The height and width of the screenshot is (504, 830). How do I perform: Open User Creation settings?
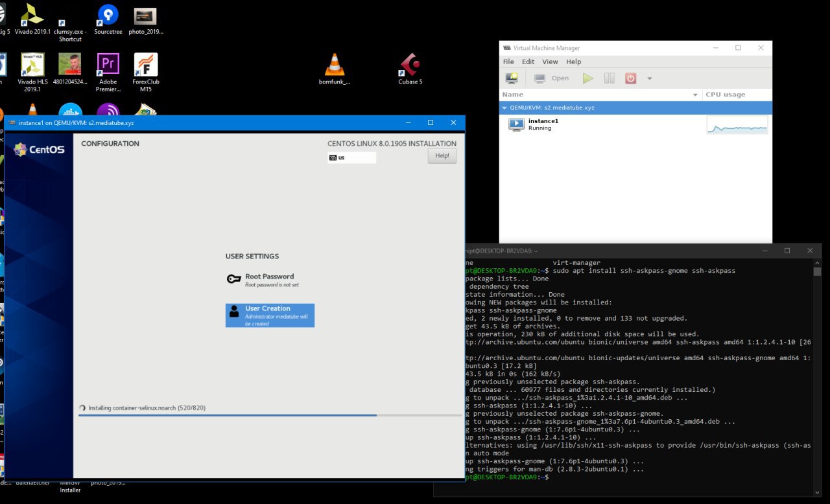click(270, 315)
